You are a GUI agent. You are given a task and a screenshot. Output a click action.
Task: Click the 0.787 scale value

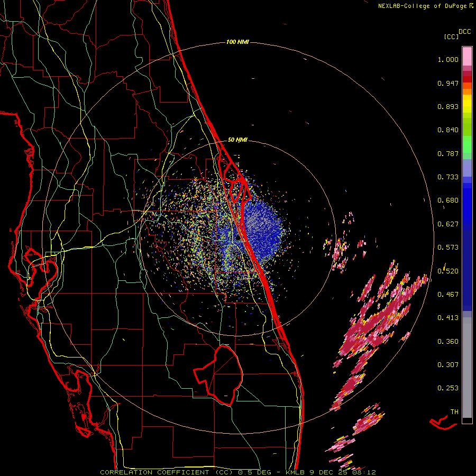[x=448, y=153]
